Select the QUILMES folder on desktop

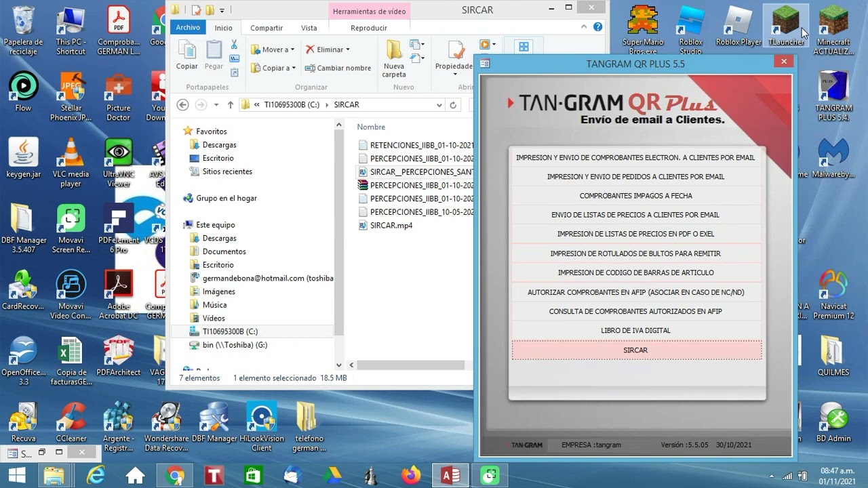pos(833,357)
